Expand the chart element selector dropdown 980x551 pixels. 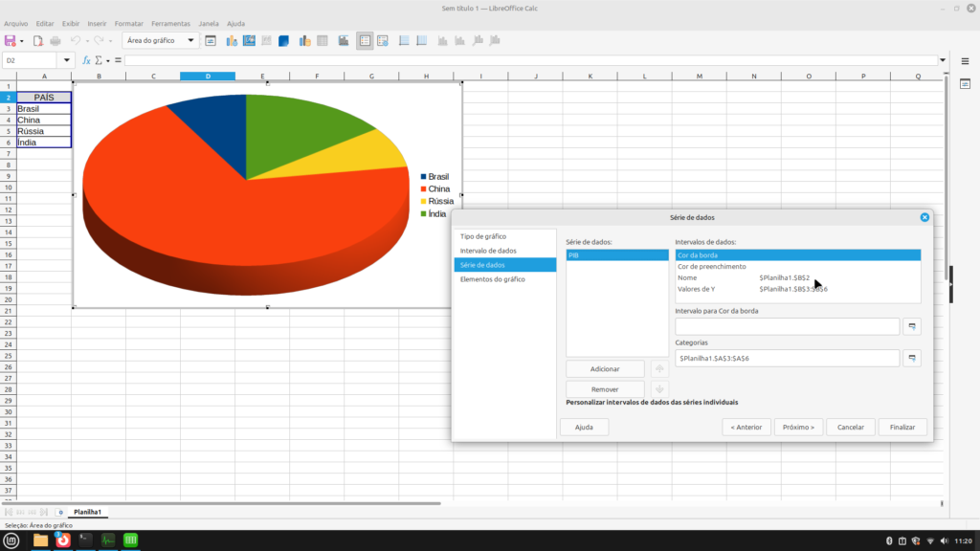tap(191, 41)
